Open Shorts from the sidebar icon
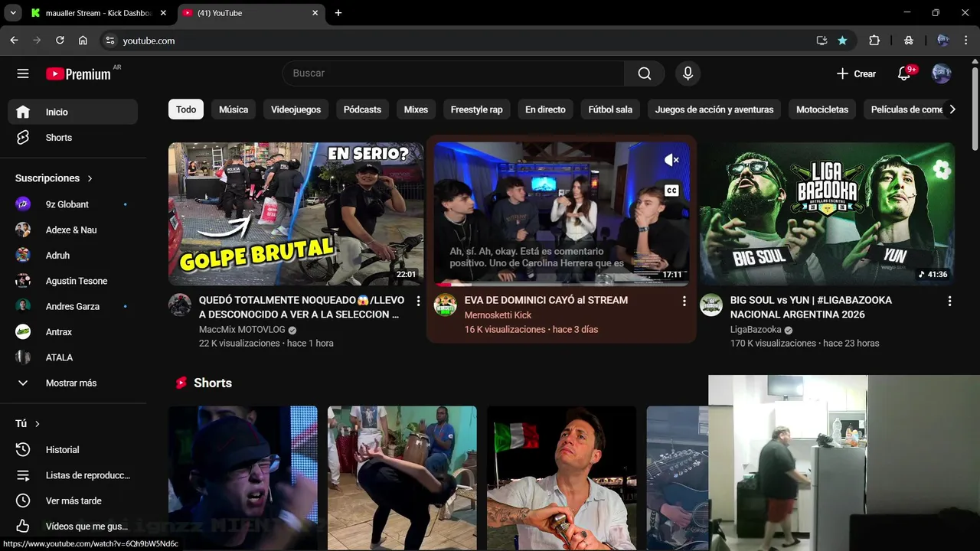Viewport: 980px width, 551px height. tap(23, 138)
